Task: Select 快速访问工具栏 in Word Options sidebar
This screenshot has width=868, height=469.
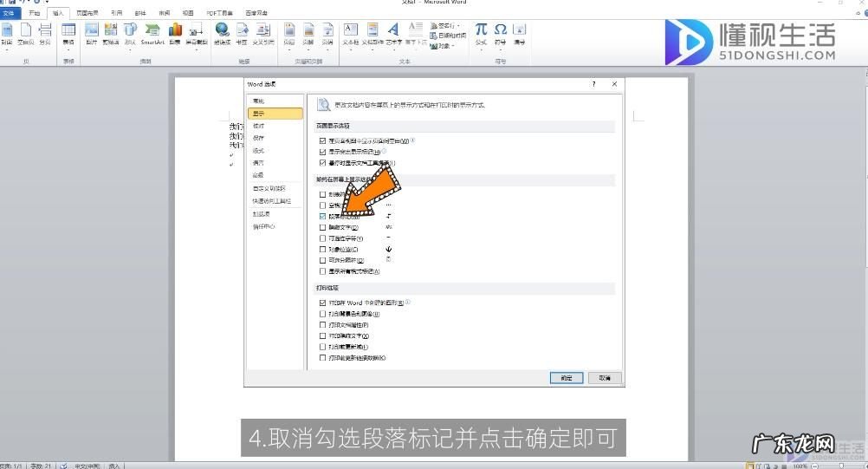Action: point(275,201)
